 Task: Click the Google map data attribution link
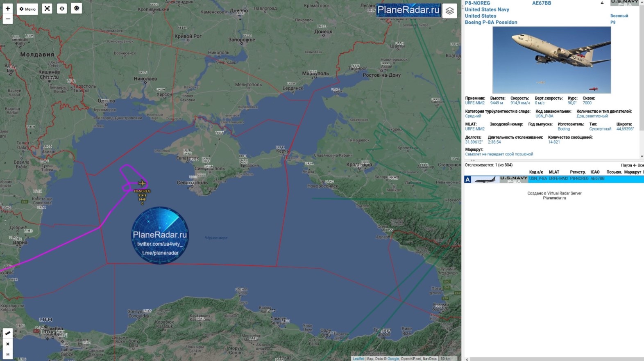point(393,359)
